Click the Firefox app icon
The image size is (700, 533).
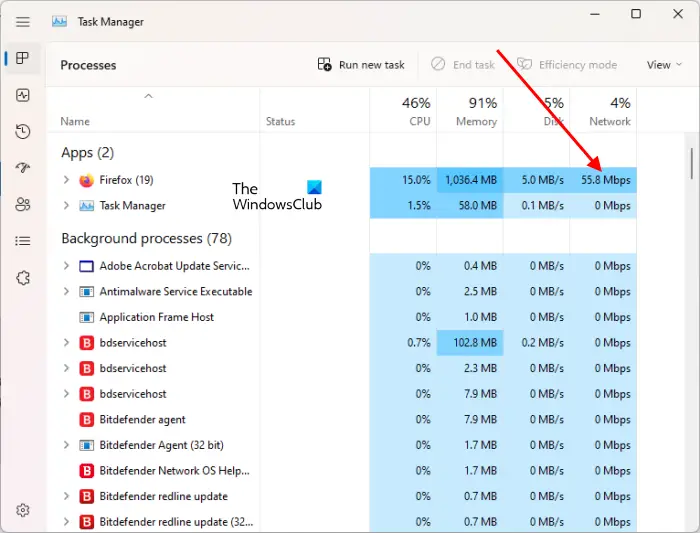(x=87, y=180)
